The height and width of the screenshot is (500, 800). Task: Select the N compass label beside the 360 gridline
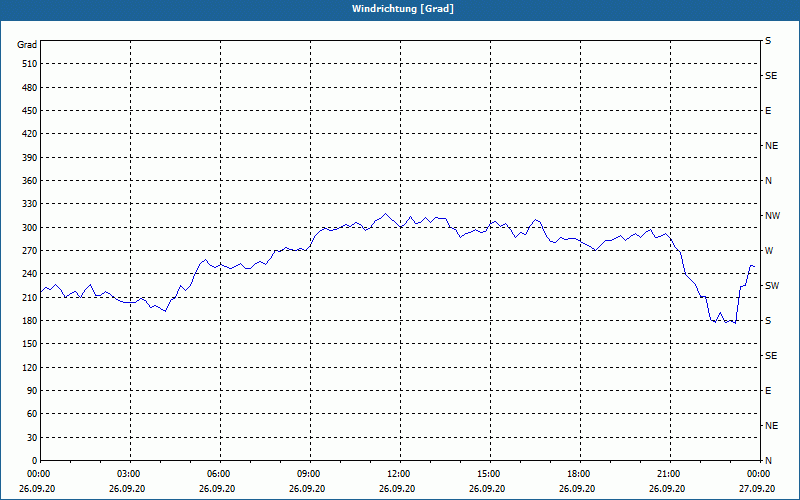pos(768,181)
